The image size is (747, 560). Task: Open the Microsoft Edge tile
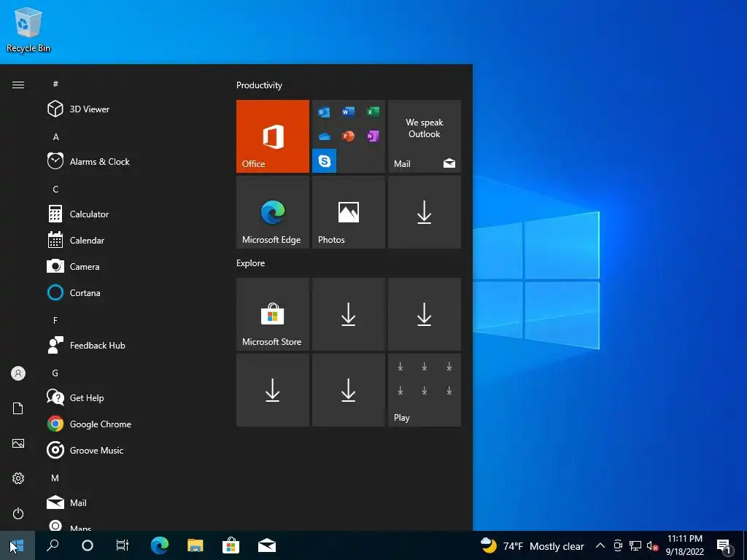click(273, 212)
